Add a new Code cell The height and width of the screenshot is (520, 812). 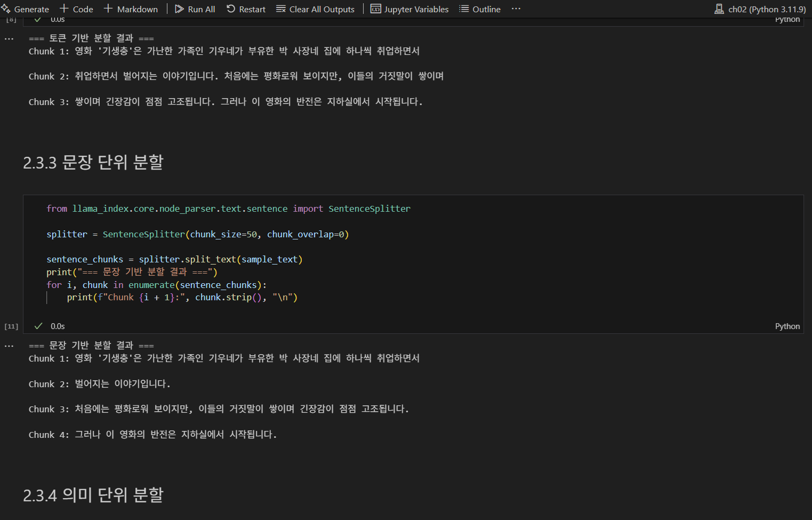(x=76, y=9)
